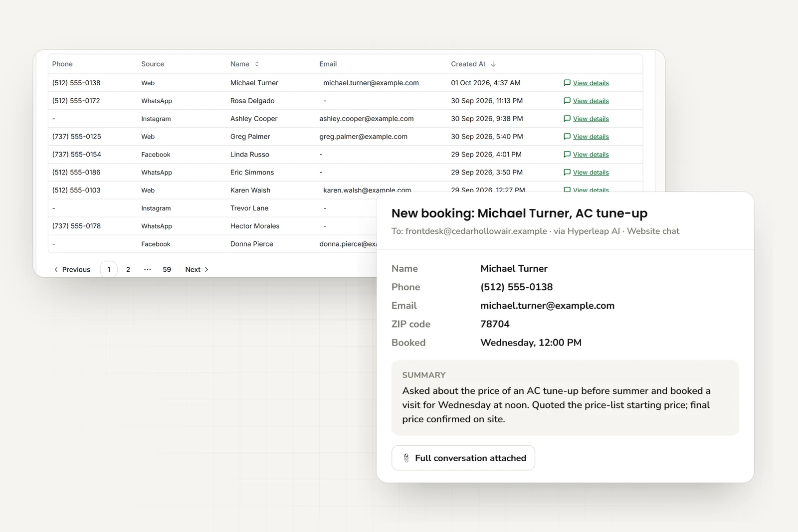Click date 01 Oct 2026, 4:37 AM
This screenshot has height=532, width=798.
[x=486, y=83]
